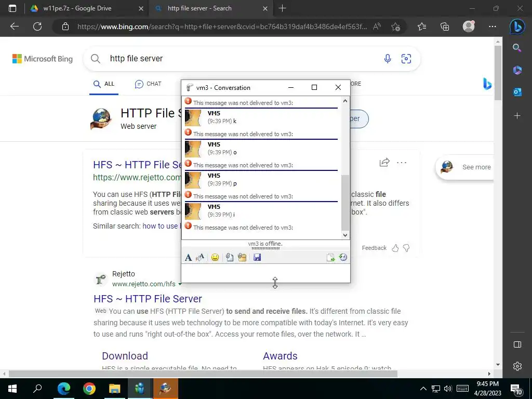Close the http file server search tab
The image size is (532, 399).
coord(265,8)
